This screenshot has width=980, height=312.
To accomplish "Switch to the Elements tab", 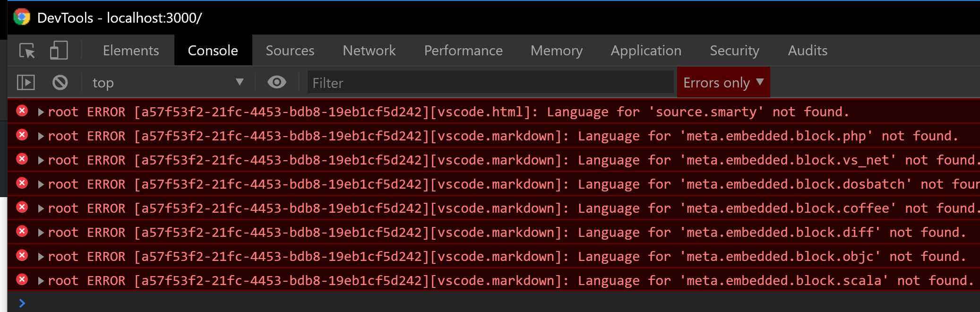I will pyautogui.click(x=131, y=51).
